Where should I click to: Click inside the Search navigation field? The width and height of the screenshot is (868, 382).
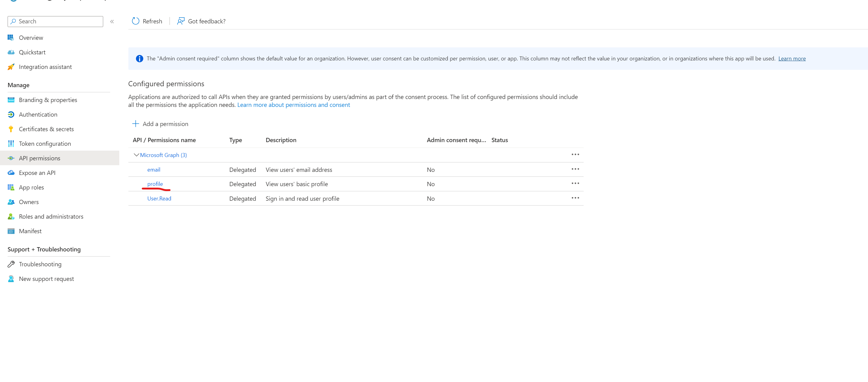point(55,21)
